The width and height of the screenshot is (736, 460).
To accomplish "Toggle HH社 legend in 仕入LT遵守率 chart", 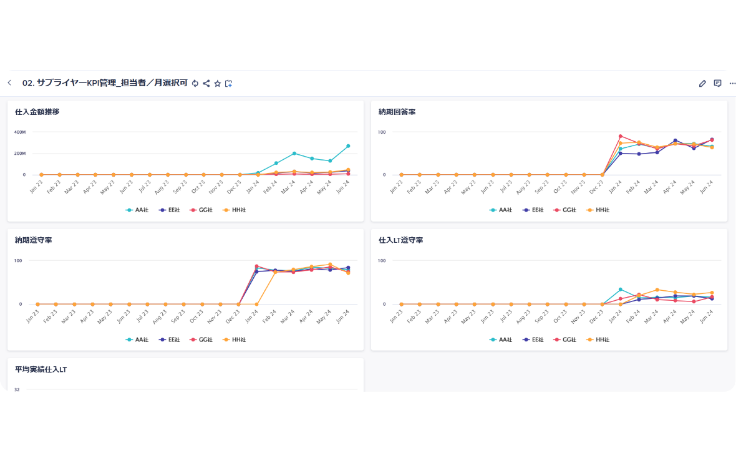I will 598,339.
